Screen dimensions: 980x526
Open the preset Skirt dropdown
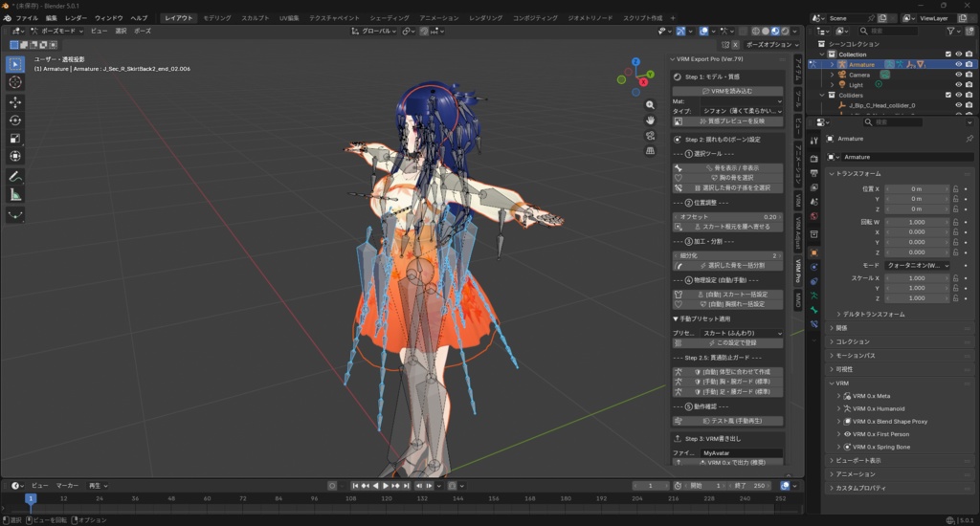pos(742,333)
